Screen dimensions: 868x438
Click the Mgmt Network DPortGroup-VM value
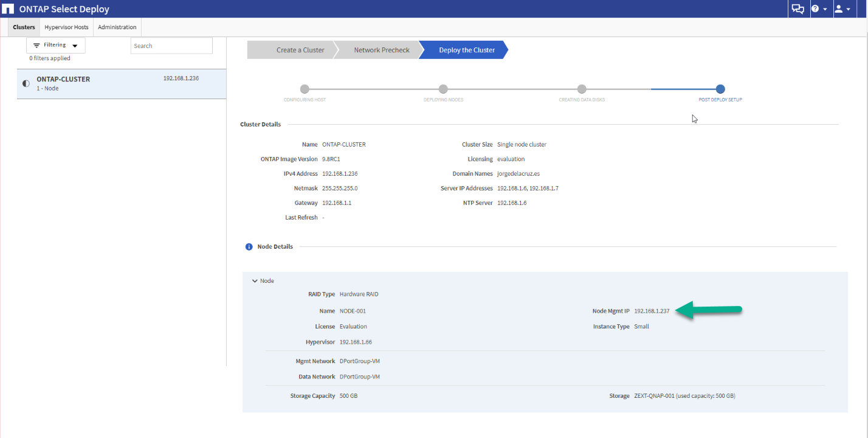point(360,361)
